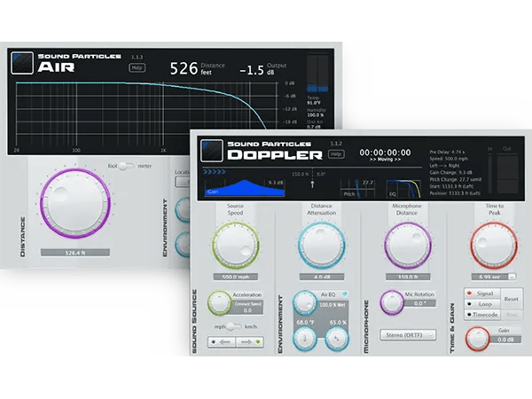532x399 pixels.
Task: Open Help in the Doppler plugin
Action: pyautogui.click(x=336, y=154)
